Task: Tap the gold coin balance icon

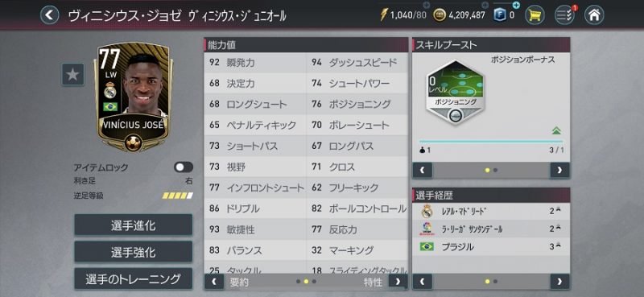Action: pos(440,15)
